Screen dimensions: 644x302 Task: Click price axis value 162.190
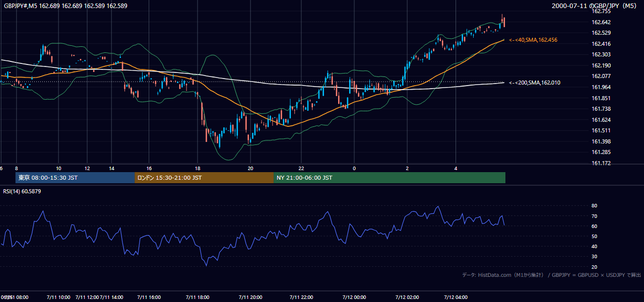click(601, 65)
